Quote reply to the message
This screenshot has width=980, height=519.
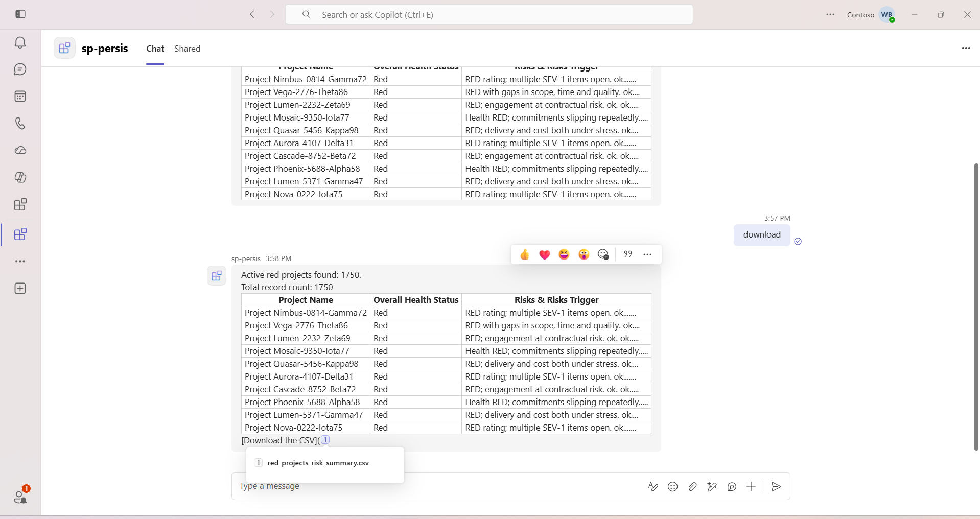628,254
